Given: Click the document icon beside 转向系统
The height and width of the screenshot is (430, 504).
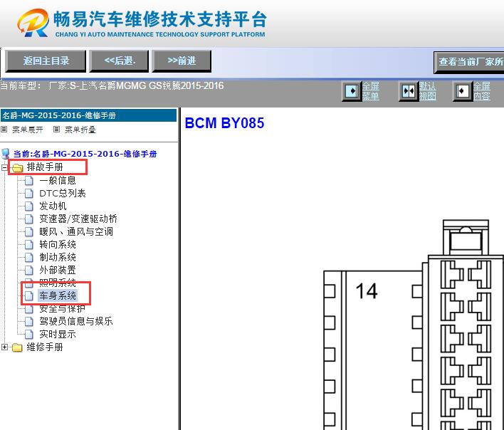Looking at the screenshot, I should (x=29, y=245).
